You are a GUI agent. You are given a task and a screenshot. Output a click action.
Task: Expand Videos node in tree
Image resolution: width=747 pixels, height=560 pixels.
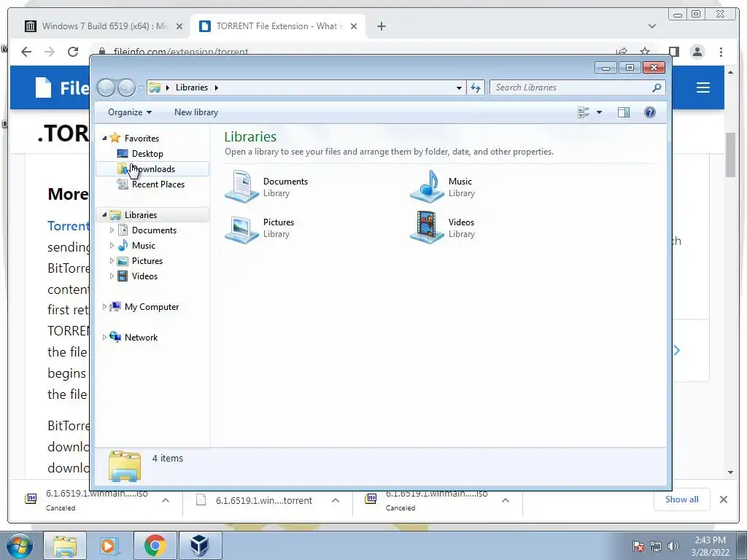pyautogui.click(x=112, y=276)
